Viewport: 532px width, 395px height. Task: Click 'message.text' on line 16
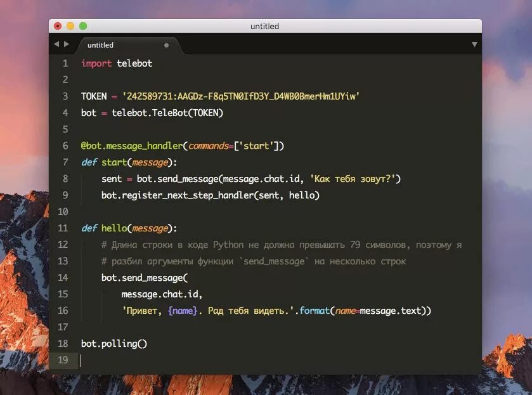[390, 311]
